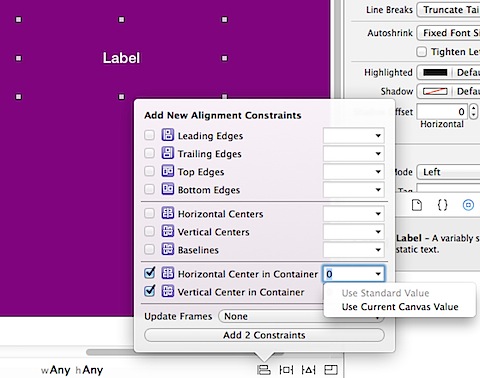Click the wAny hAny size class control
Image resolution: width=480 pixels, height=378 pixels.
(x=72, y=370)
